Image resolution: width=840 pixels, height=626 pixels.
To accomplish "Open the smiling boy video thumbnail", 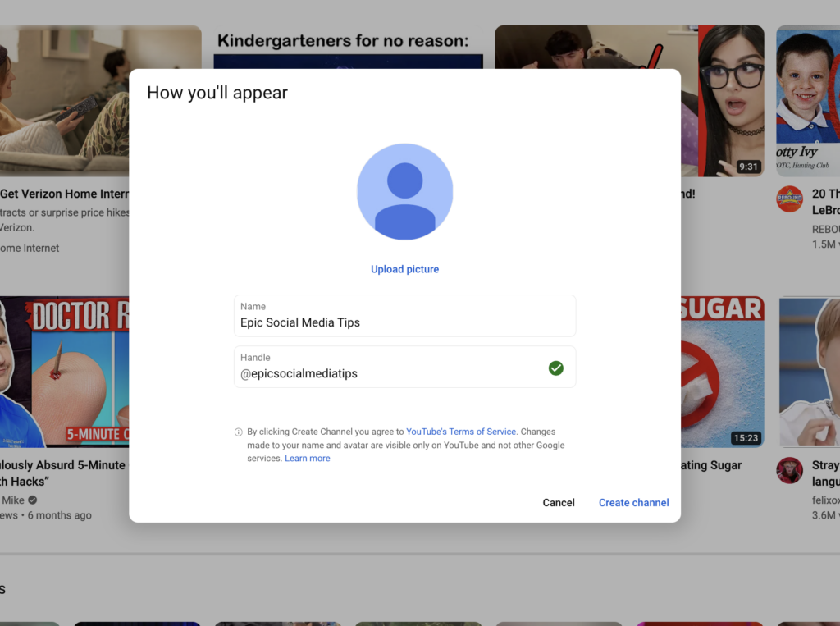I will point(808,98).
